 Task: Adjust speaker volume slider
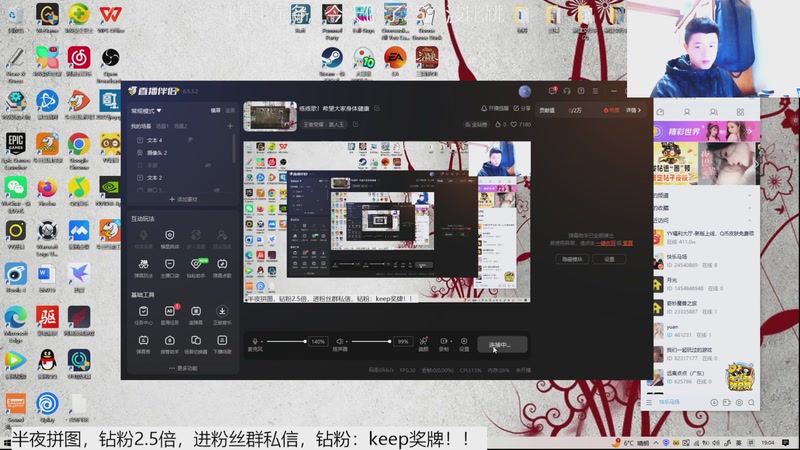(x=371, y=341)
